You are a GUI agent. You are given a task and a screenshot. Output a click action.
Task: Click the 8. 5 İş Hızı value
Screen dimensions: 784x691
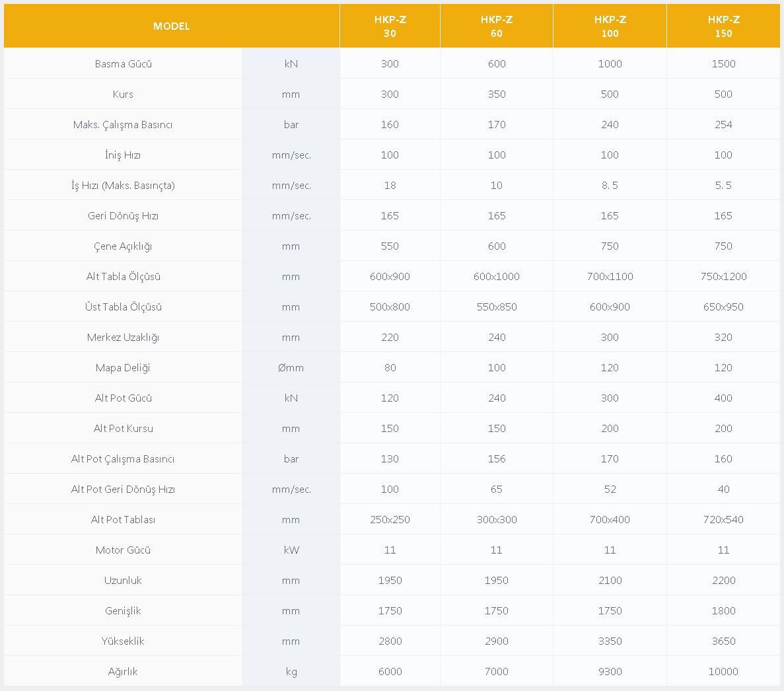(610, 186)
